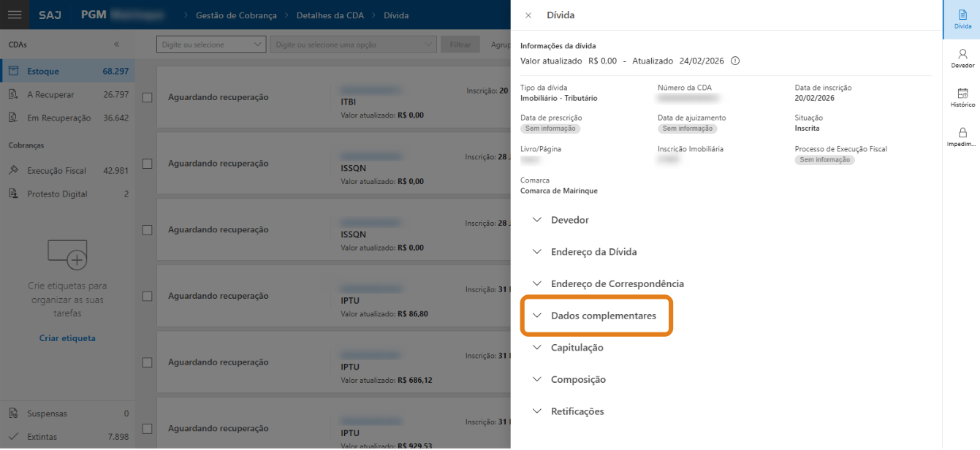
Task: Check the first ISSQN card checkbox
Action: [147, 164]
